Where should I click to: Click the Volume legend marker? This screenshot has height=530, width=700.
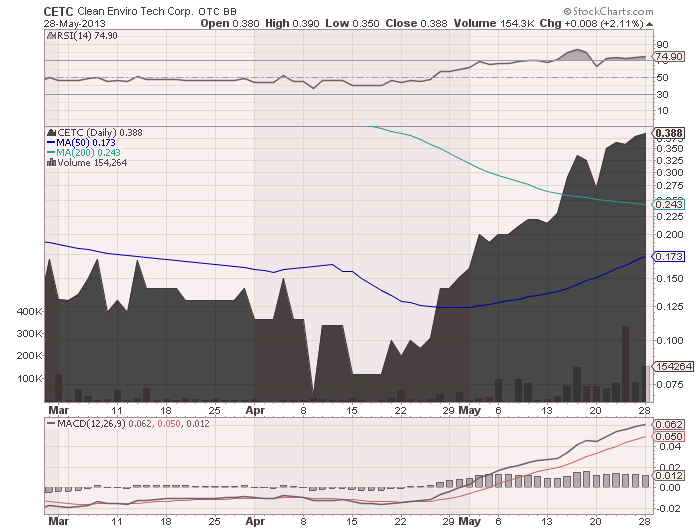(51, 163)
